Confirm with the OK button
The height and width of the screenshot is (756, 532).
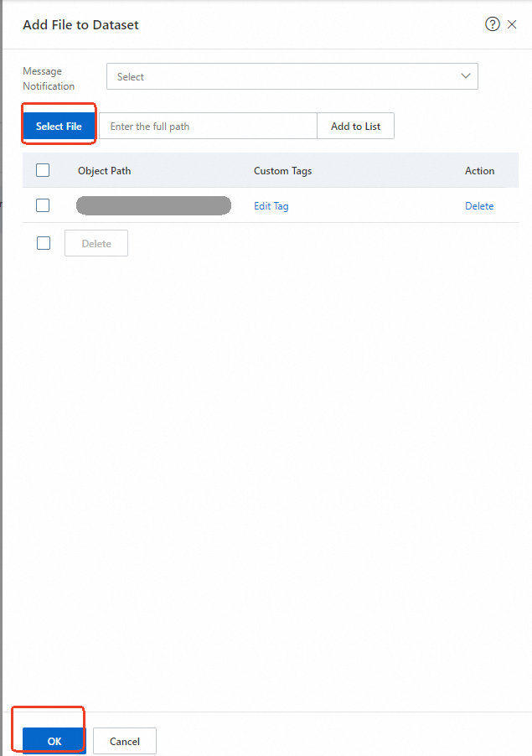(x=54, y=741)
